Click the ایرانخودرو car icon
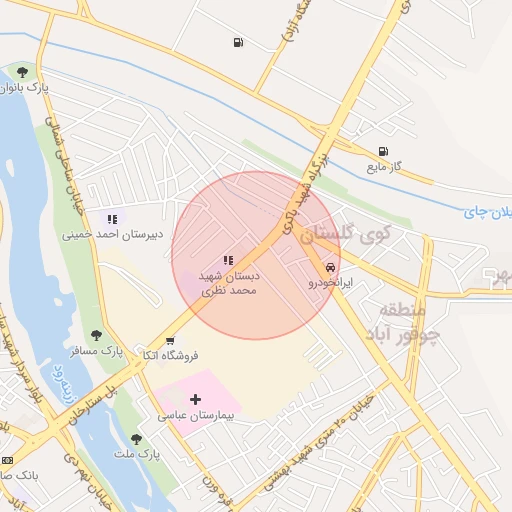The image size is (512, 512). coord(330,267)
